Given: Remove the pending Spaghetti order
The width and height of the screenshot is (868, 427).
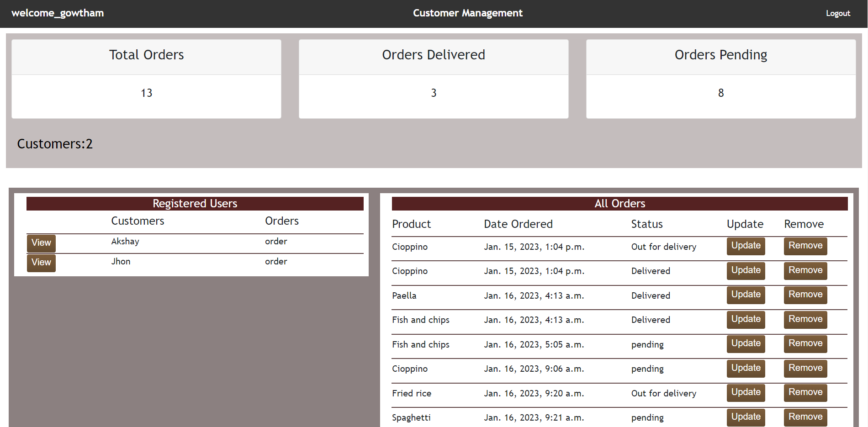Looking at the screenshot, I should [x=805, y=417].
